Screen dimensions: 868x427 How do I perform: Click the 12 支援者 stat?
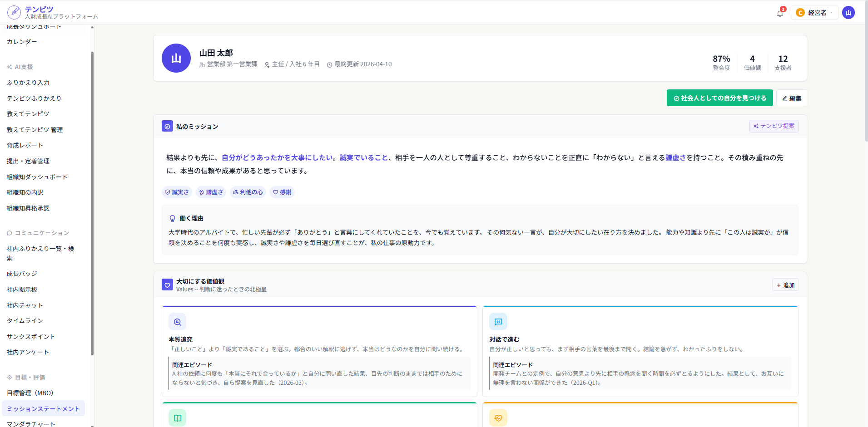click(783, 63)
